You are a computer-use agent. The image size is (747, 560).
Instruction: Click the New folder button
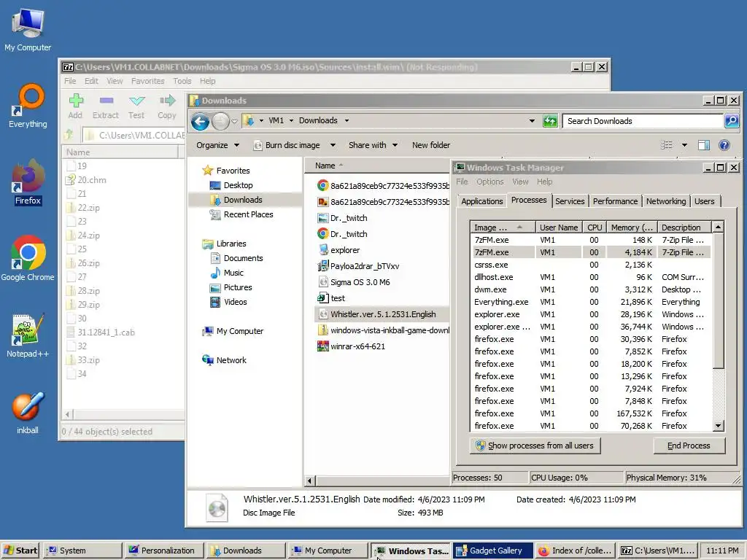(430, 145)
